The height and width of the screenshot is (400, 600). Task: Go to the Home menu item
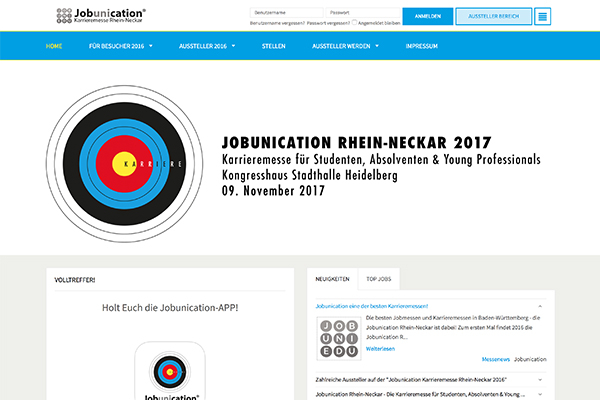54,46
